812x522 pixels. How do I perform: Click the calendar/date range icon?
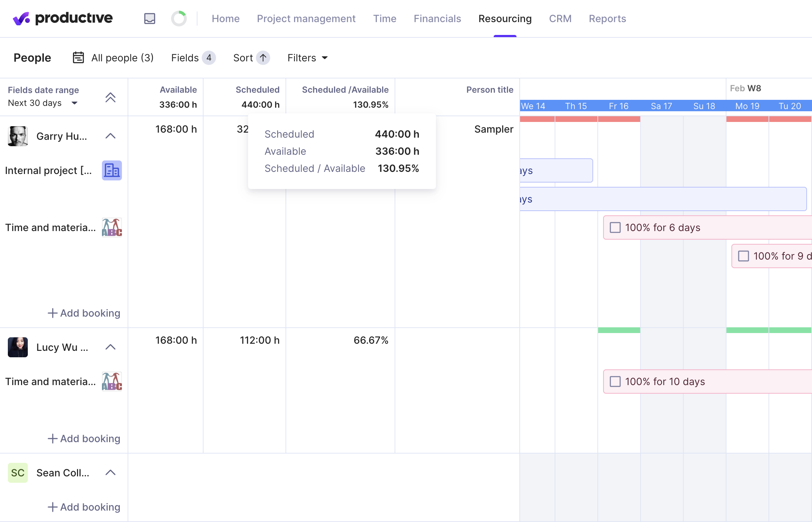(x=79, y=57)
